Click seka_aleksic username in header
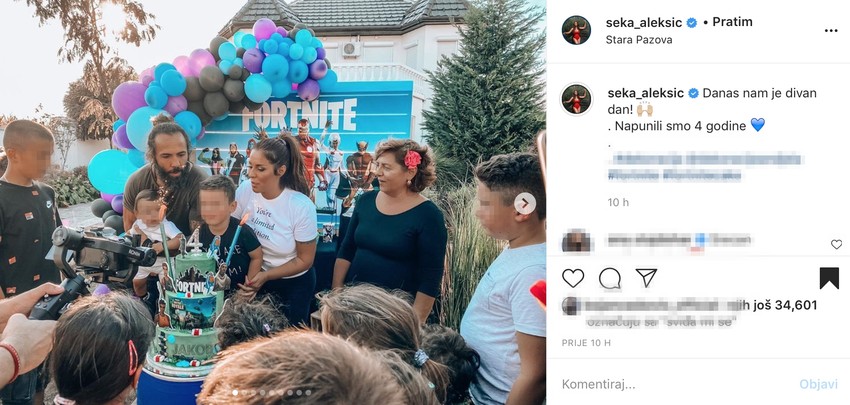The image size is (850, 405). 645,22
